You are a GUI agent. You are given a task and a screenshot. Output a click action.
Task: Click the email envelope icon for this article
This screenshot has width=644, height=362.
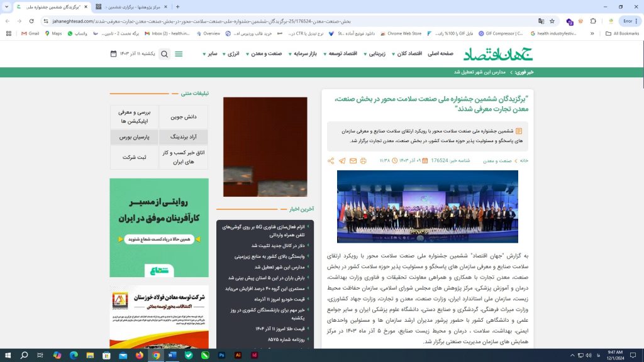click(x=353, y=161)
